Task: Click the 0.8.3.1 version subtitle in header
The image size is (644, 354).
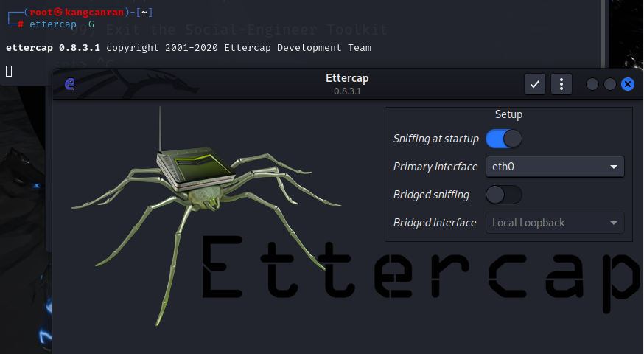Action: [347, 91]
